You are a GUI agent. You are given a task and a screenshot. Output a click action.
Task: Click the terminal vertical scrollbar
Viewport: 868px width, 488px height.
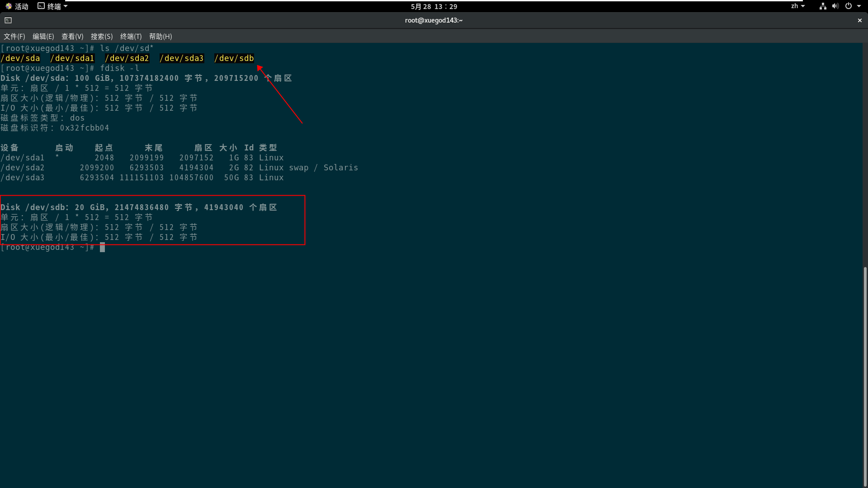click(865, 375)
